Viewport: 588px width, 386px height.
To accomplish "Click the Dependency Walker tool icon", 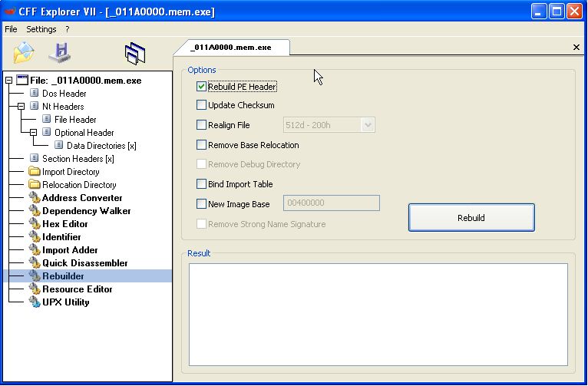I will (35, 210).
